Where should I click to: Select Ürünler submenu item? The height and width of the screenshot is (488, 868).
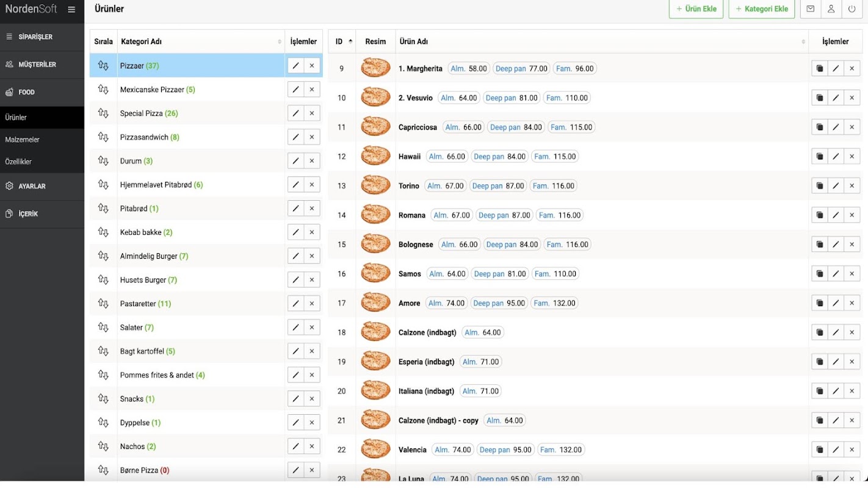click(x=42, y=118)
